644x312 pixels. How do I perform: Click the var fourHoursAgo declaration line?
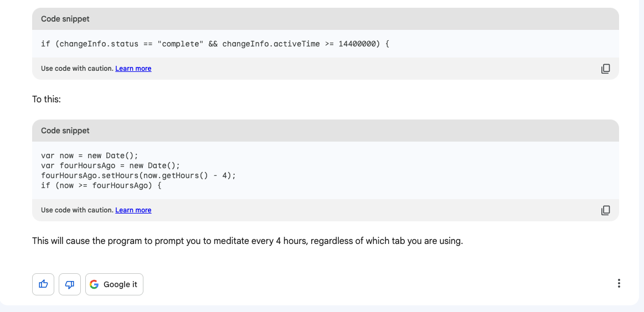click(111, 166)
